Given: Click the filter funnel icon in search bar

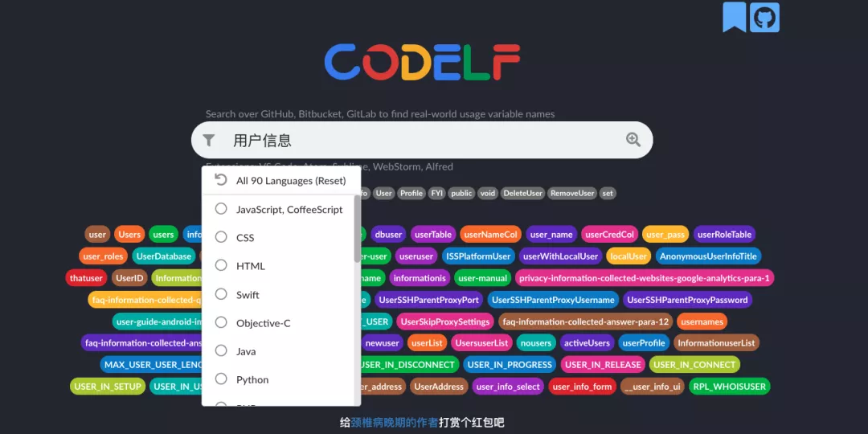Looking at the screenshot, I should [209, 140].
